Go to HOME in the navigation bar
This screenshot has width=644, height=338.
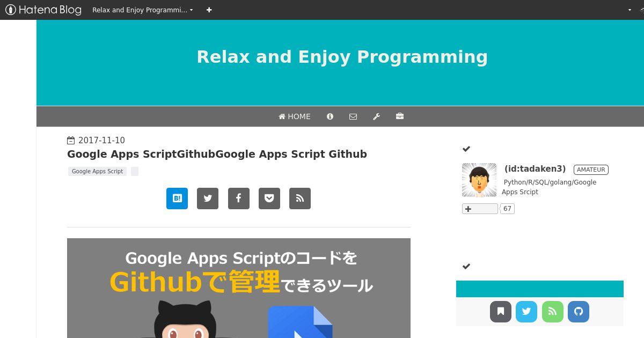(x=294, y=116)
